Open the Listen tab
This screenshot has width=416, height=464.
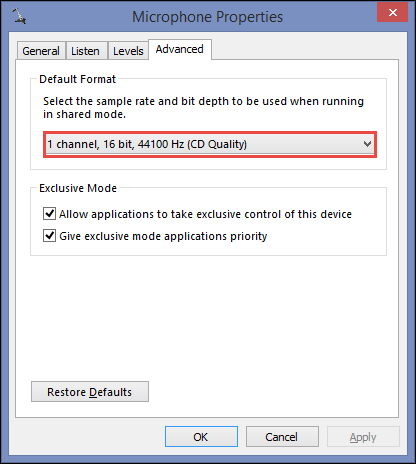[x=86, y=51]
